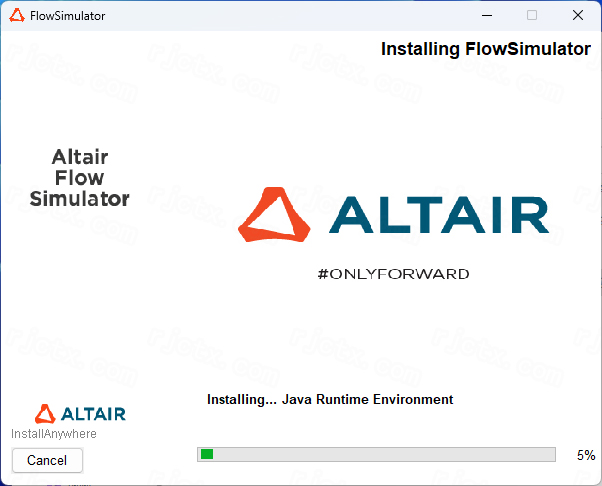Click the Installing FlowSimulator heading

(486, 49)
